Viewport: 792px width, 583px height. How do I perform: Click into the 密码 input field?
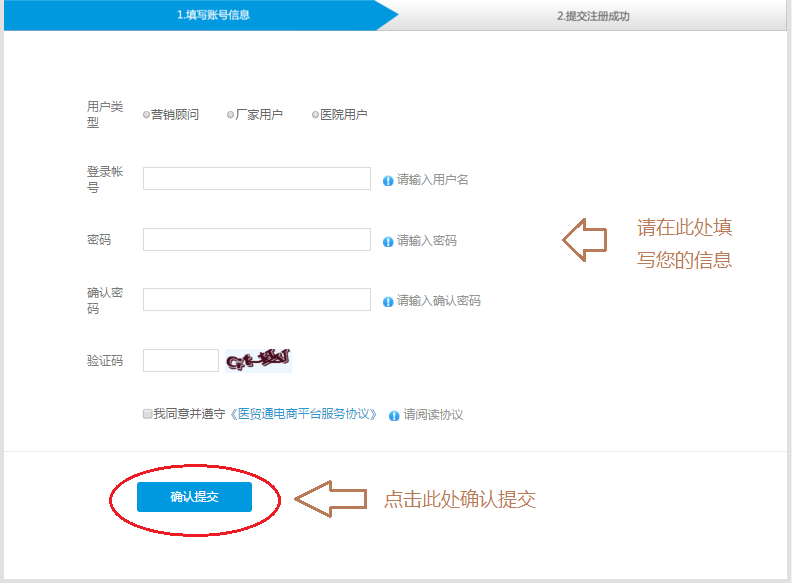[x=257, y=240]
